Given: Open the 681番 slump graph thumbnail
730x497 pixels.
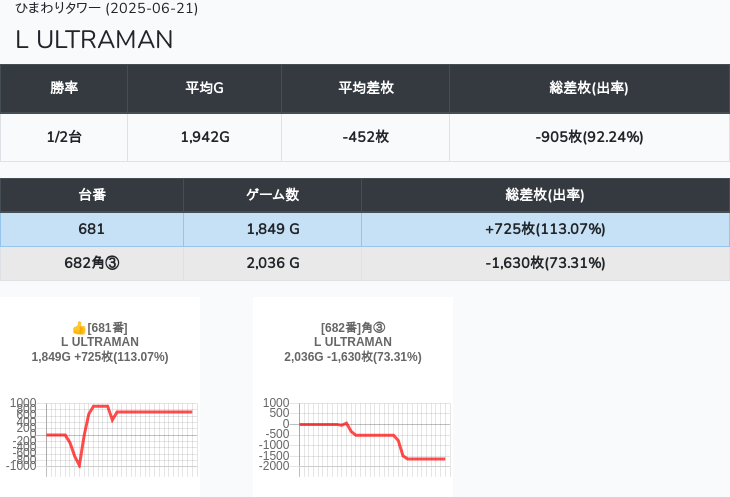Looking at the screenshot, I should click(100, 397).
